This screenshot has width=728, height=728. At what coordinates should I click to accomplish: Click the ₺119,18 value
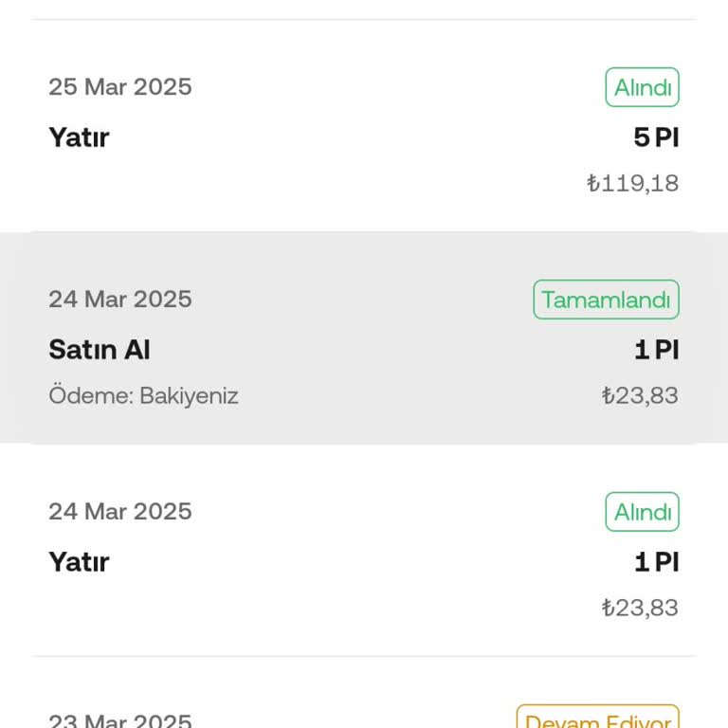tap(632, 183)
